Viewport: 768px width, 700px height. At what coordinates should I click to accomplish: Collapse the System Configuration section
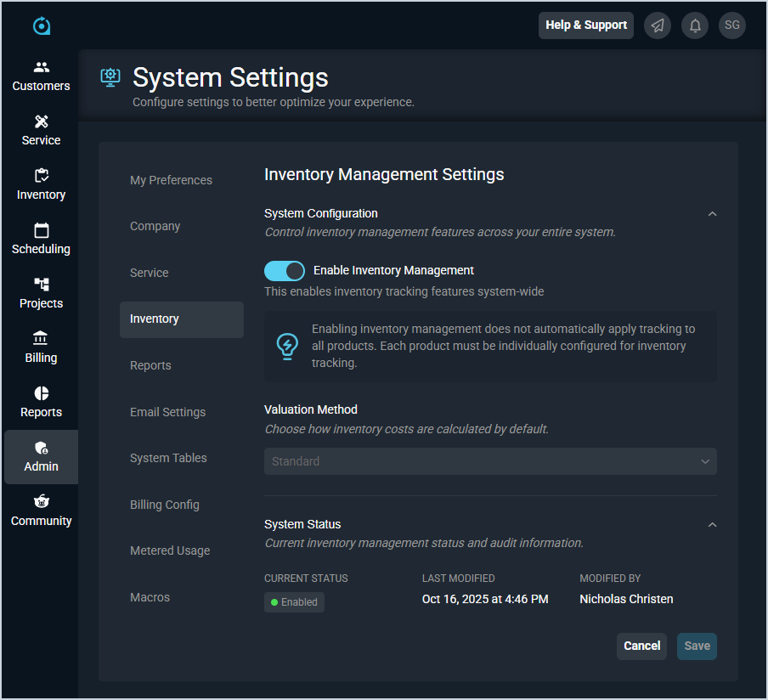(712, 214)
